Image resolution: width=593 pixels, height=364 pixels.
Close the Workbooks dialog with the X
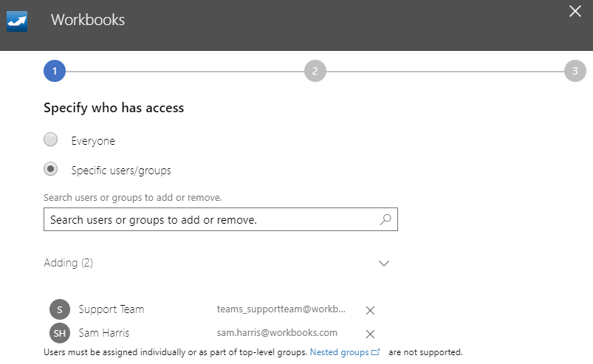pyautogui.click(x=575, y=11)
